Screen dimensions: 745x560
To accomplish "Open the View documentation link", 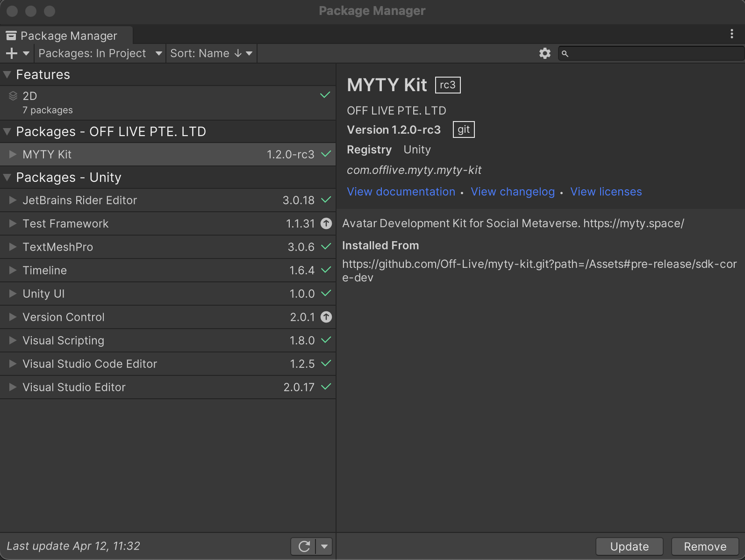I will [x=401, y=192].
